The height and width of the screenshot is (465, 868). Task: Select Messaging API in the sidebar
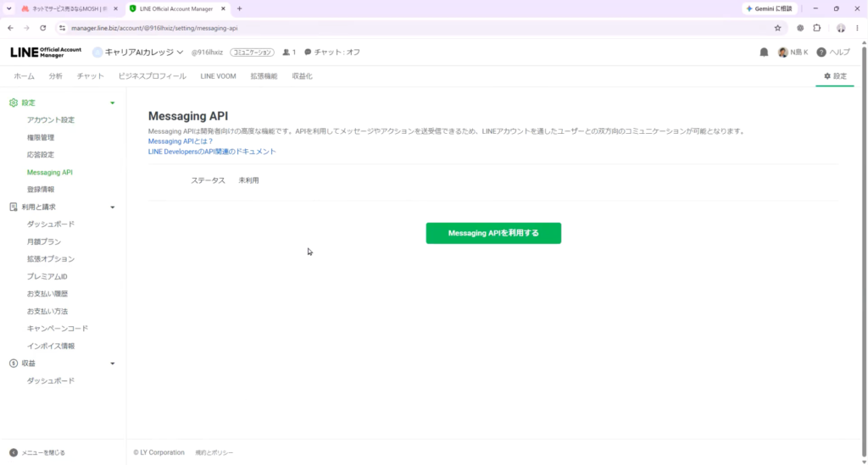pos(50,173)
